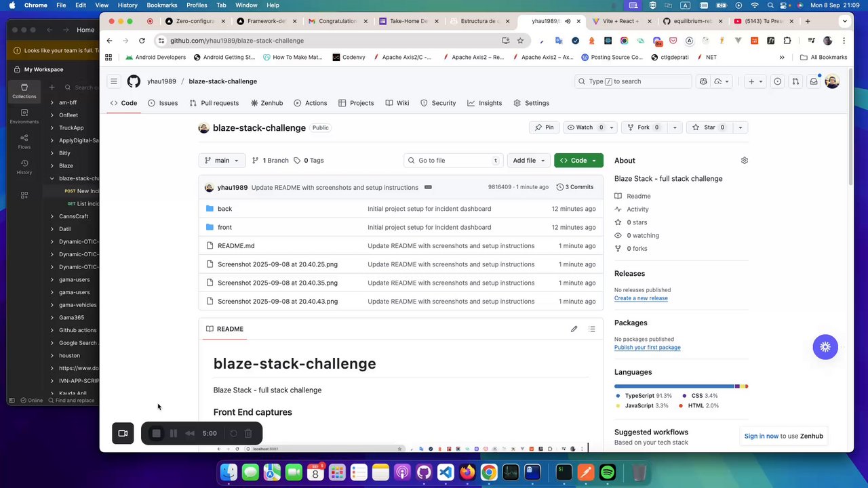Go back in Chrome browser
The width and height of the screenshot is (868, 488).
click(109, 41)
